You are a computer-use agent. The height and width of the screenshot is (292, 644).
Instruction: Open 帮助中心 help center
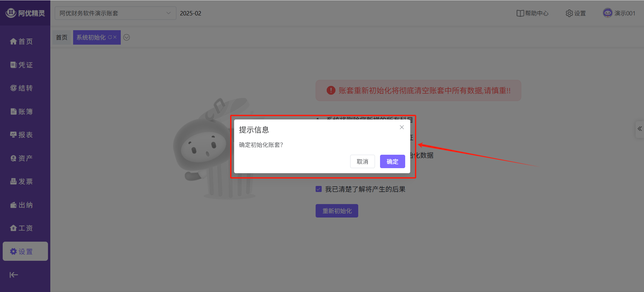click(533, 13)
